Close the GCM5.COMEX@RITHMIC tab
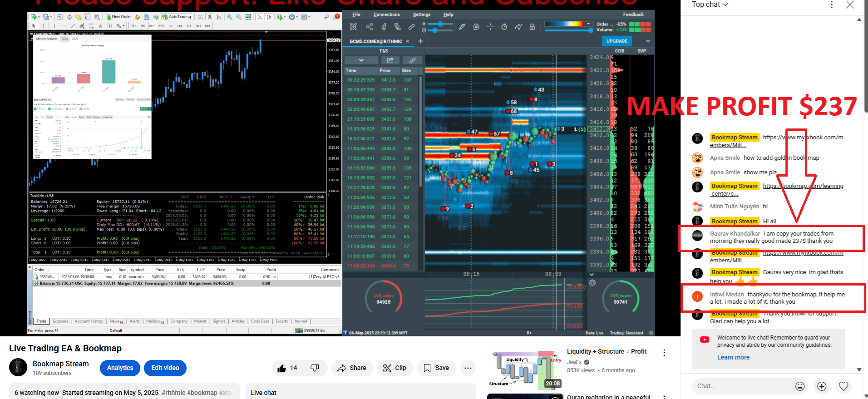This screenshot has width=868, height=399. pyautogui.click(x=407, y=41)
